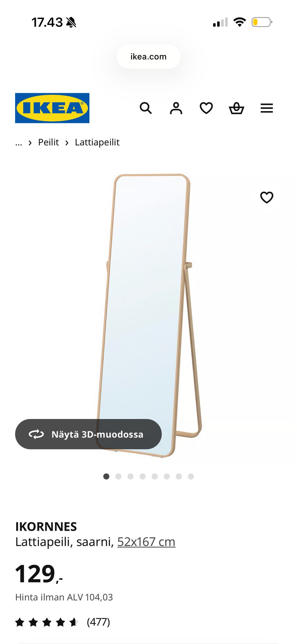Screen dimensions: 297x644
Task: Select the fifth image carousel dot
Action: 155,476
